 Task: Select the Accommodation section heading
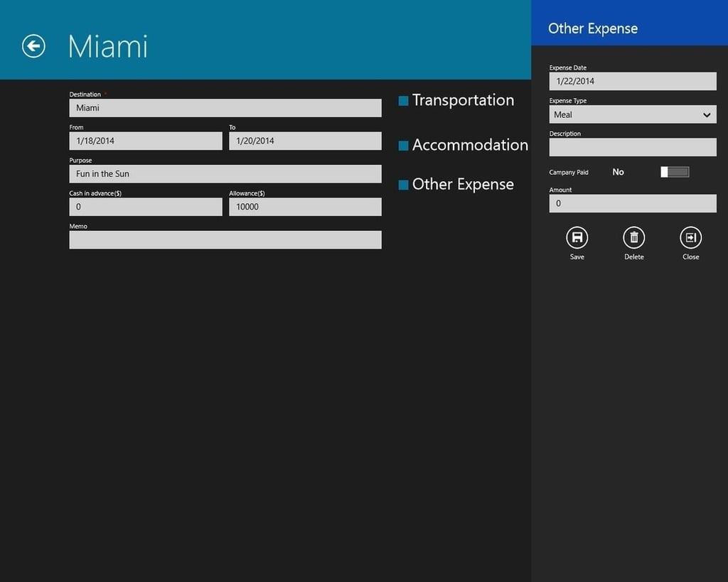tap(470, 145)
